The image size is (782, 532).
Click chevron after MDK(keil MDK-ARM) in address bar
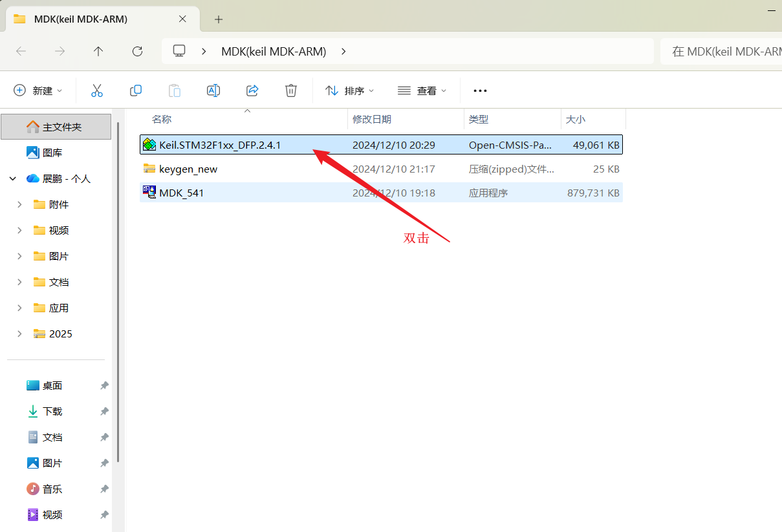tap(343, 51)
